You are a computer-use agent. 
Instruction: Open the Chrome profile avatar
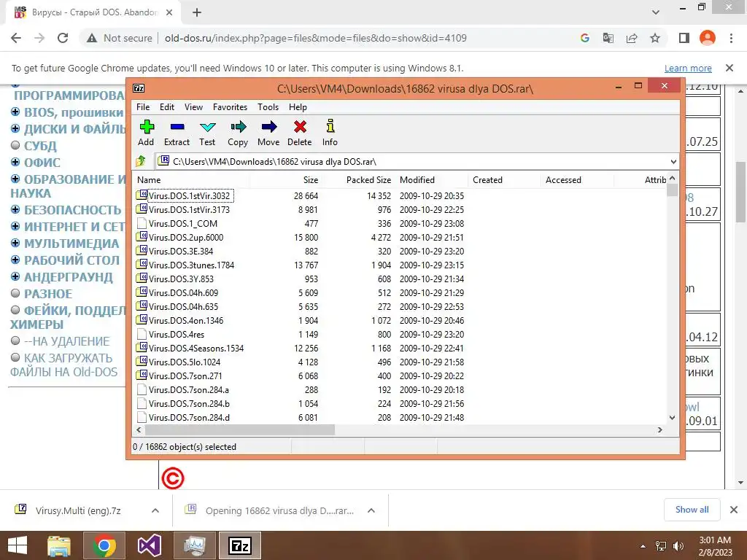point(708,38)
